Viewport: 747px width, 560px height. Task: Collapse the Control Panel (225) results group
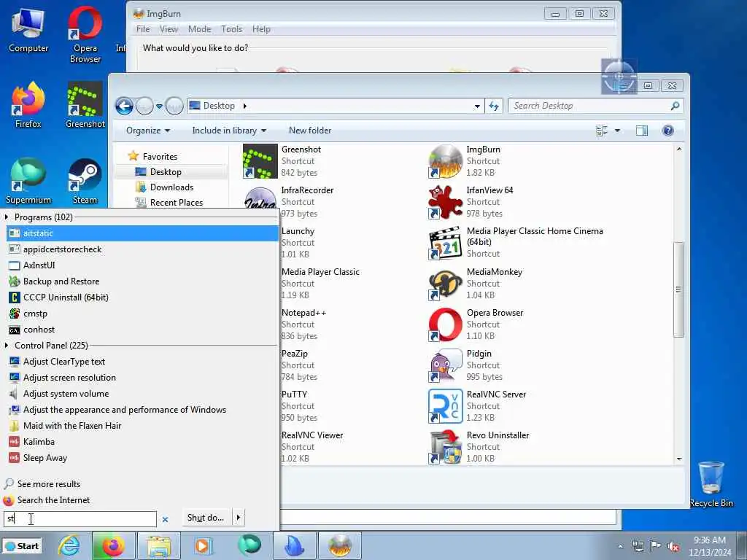pyautogui.click(x=7, y=345)
